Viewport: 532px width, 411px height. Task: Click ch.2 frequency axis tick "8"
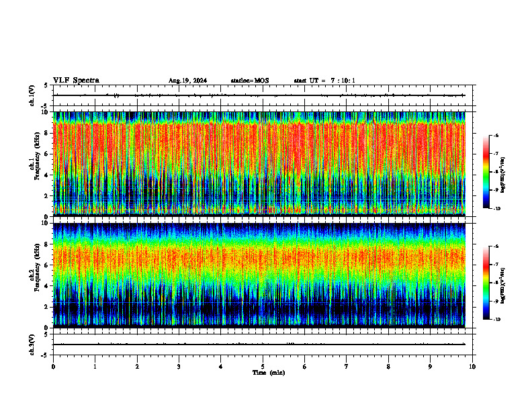click(46, 244)
